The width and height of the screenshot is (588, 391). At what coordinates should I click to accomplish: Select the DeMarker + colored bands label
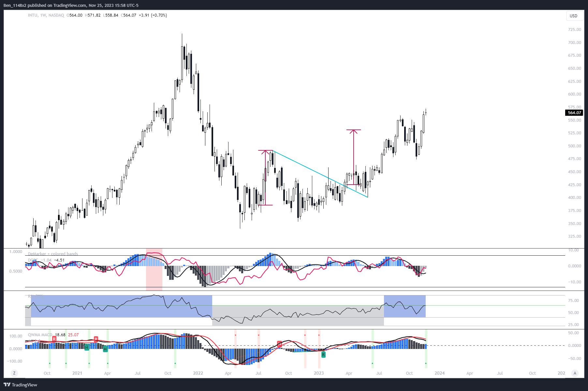pyautogui.click(x=53, y=254)
